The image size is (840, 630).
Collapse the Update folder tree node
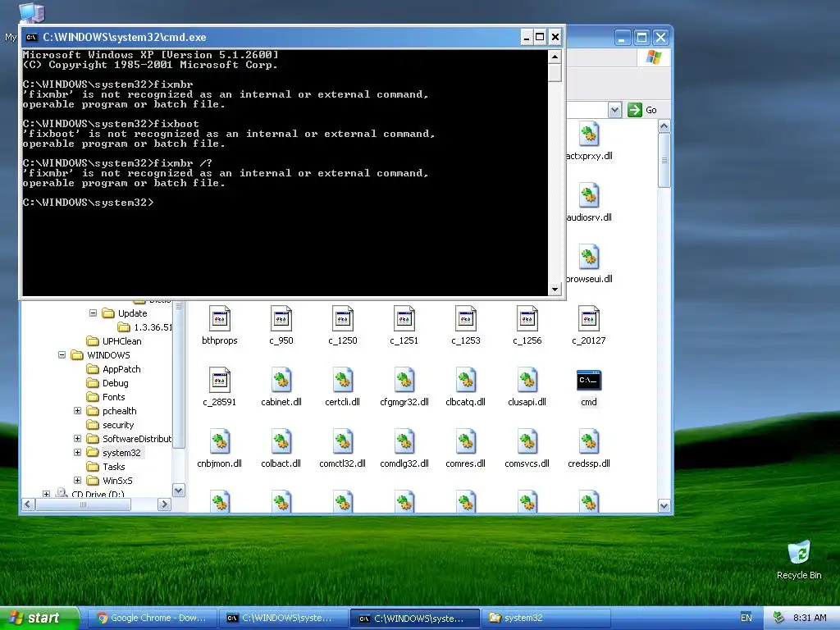[93, 313]
